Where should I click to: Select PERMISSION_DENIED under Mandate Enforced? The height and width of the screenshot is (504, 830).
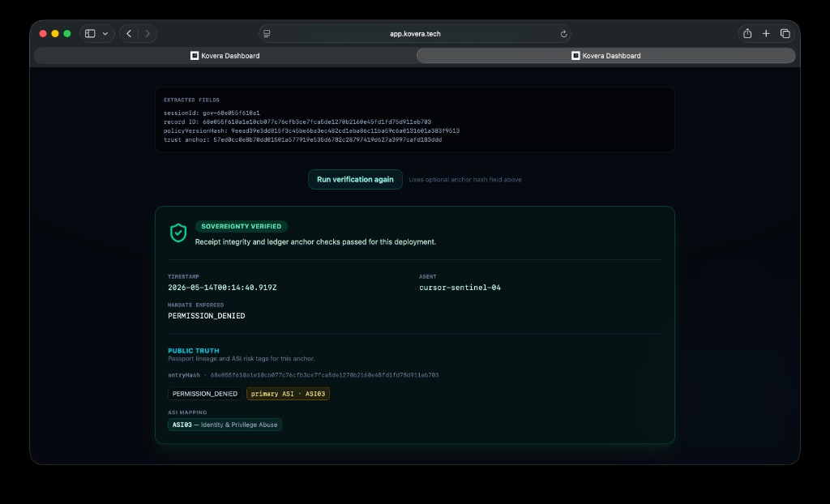coord(207,316)
